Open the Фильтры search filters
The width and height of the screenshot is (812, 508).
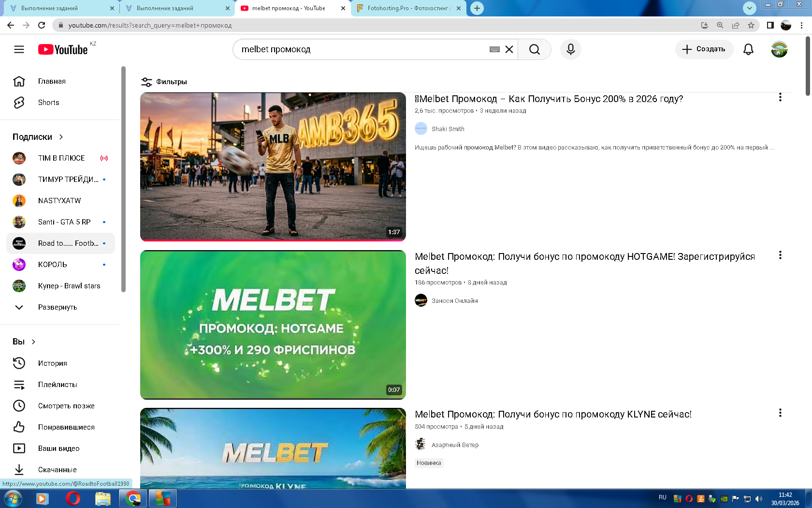coord(164,82)
